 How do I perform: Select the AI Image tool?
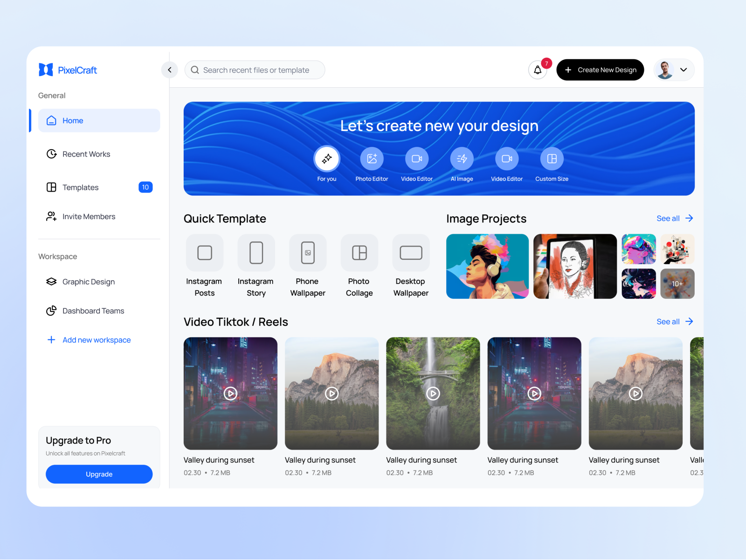(462, 159)
